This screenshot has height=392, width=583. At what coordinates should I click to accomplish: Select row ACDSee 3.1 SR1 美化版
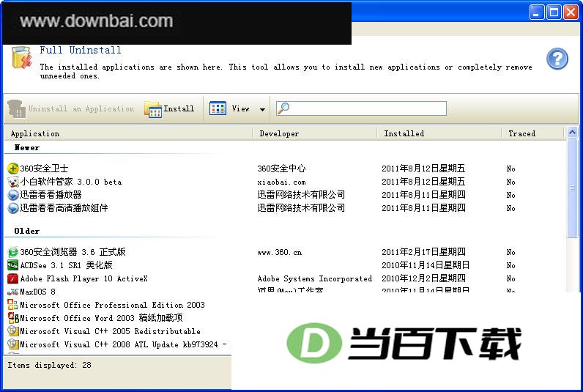pyautogui.click(x=66, y=265)
